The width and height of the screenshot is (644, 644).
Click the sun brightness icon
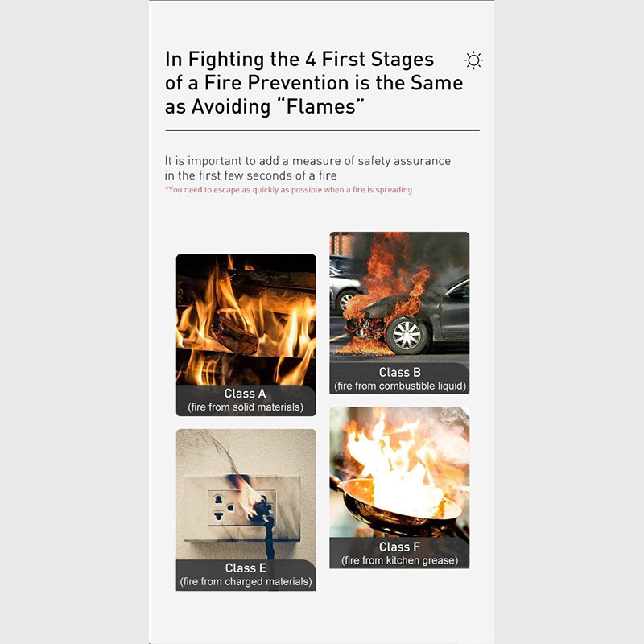473,60
